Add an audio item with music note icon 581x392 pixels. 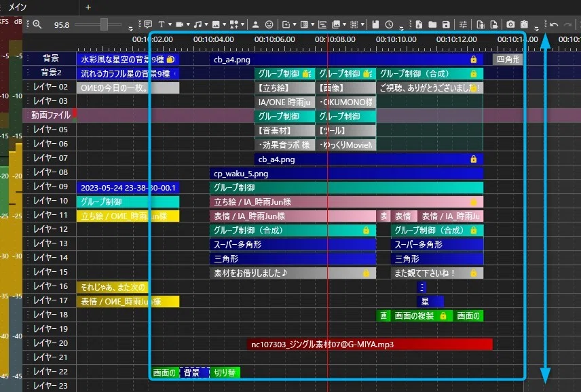coord(198,24)
